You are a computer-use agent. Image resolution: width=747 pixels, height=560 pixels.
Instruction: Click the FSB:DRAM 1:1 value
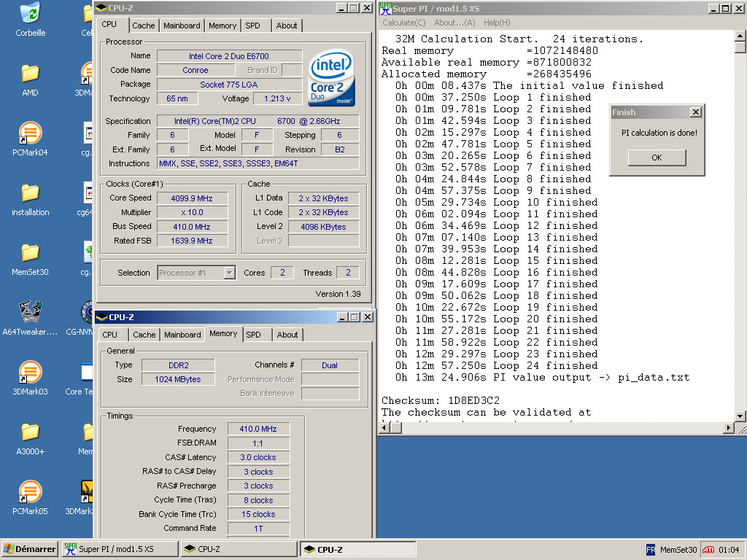coord(258,443)
